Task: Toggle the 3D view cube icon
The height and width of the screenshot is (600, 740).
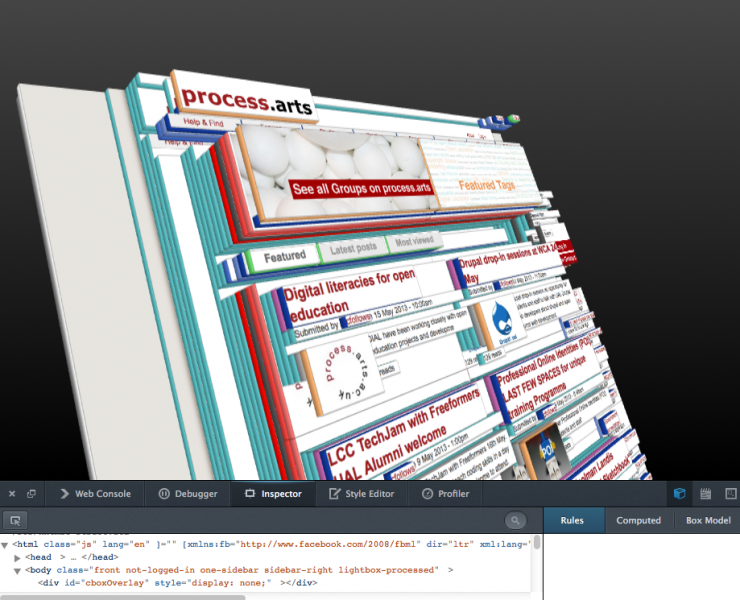Action: (x=680, y=494)
